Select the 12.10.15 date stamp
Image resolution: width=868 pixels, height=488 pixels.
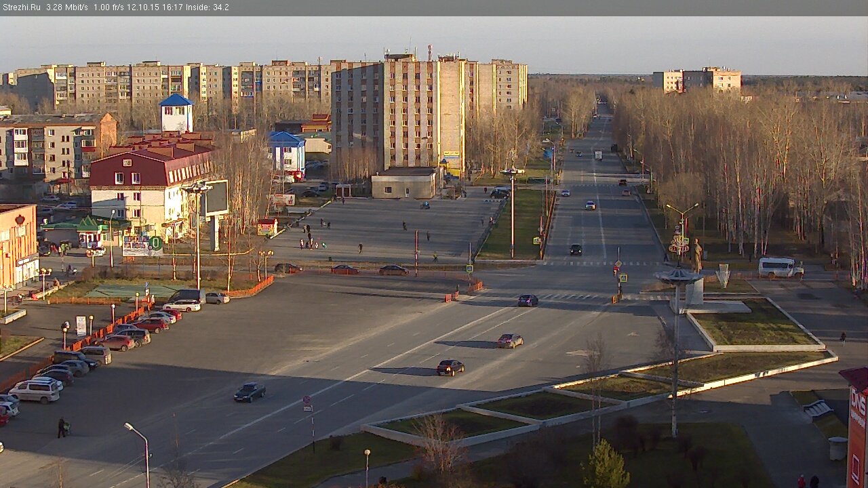point(142,7)
